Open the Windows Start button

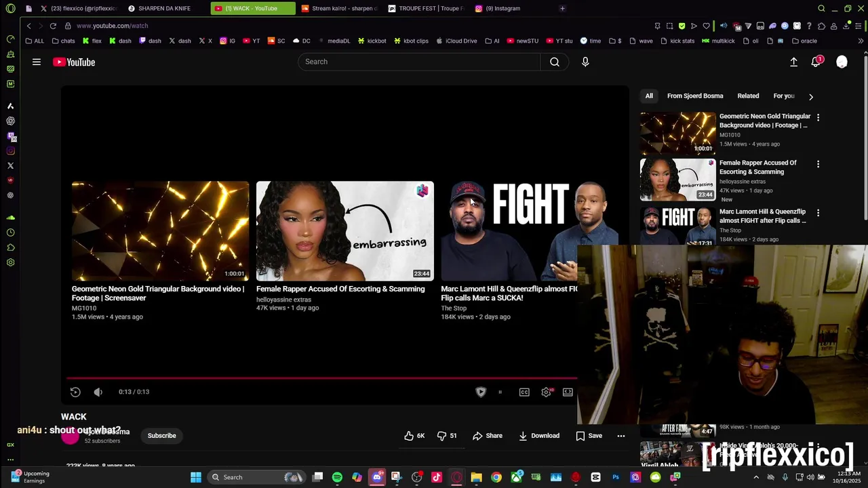[x=195, y=477]
